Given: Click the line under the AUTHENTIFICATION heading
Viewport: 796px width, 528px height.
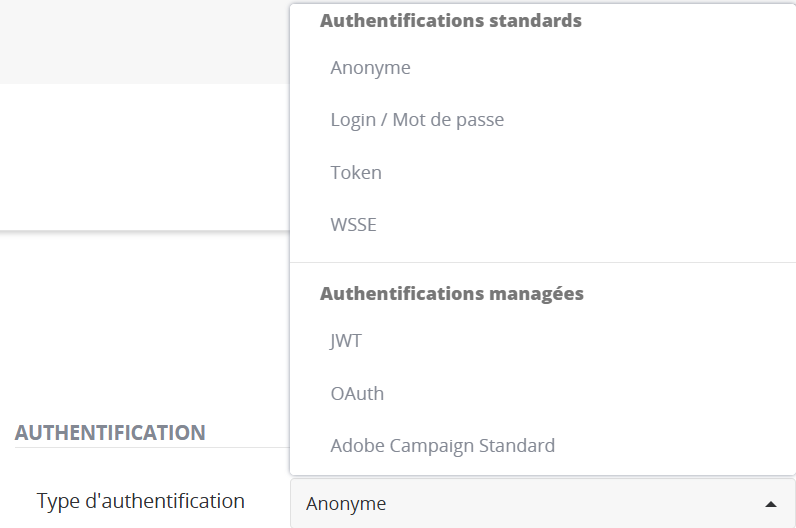Looking at the screenshot, I should [150, 447].
